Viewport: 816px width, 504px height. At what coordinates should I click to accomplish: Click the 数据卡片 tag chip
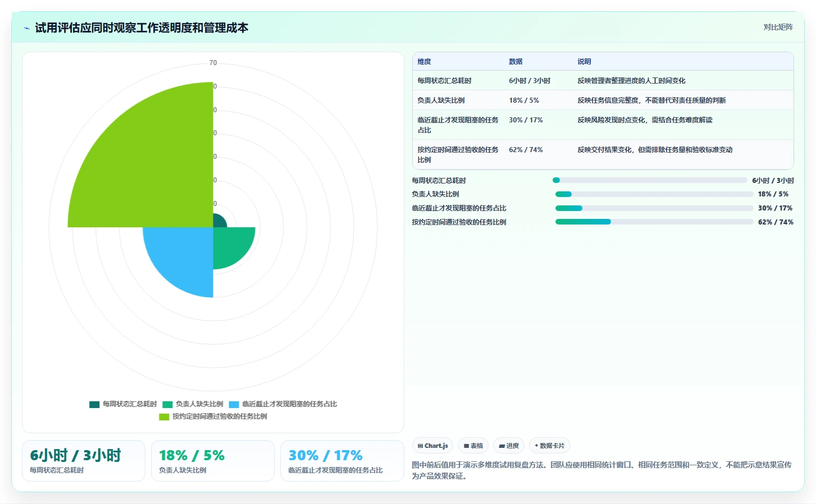(550, 446)
